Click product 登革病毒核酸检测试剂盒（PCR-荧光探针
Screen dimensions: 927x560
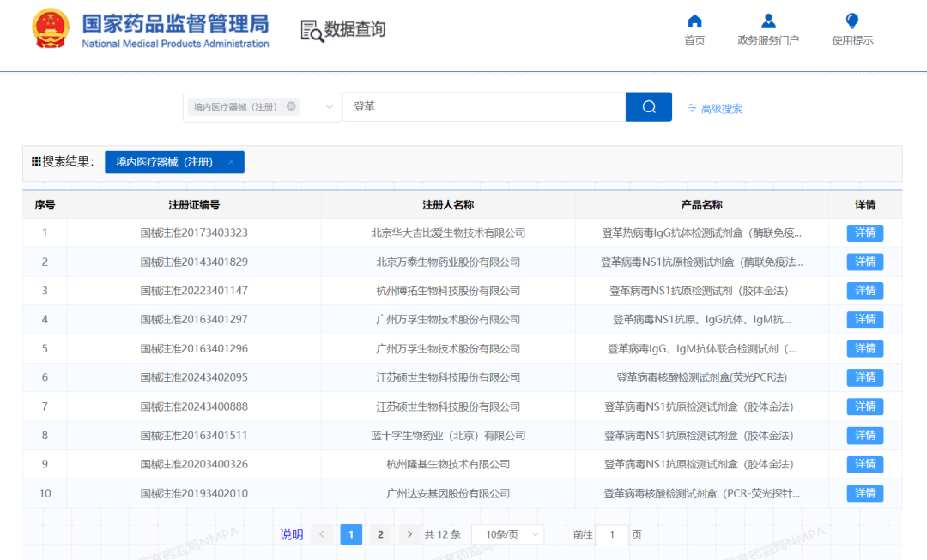(x=702, y=493)
